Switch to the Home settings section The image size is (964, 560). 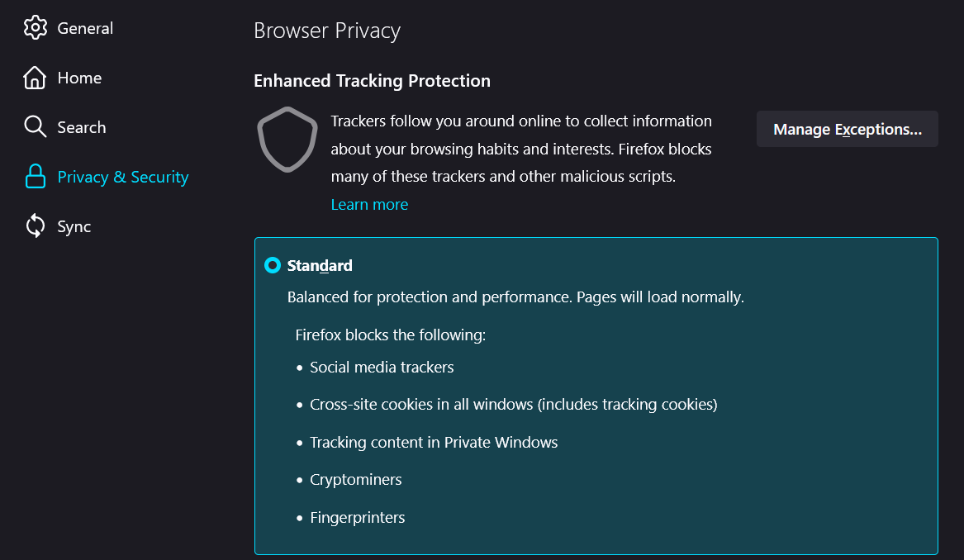79,77
